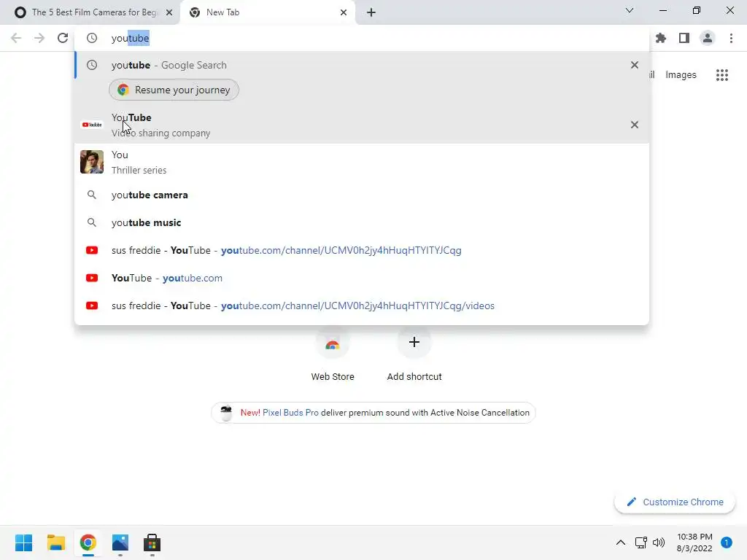Select the New Tab tab
The image size is (747, 560).
tap(267, 12)
